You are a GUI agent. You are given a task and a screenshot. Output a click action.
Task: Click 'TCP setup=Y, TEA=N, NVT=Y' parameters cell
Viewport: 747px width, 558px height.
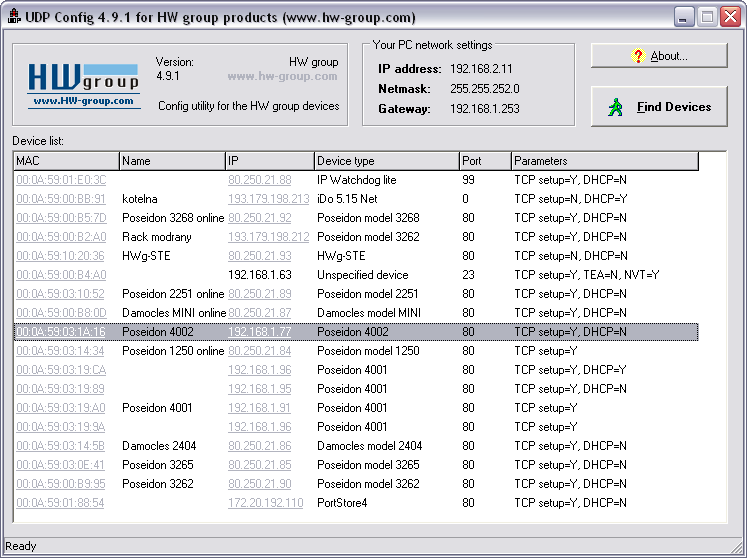(x=587, y=275)
